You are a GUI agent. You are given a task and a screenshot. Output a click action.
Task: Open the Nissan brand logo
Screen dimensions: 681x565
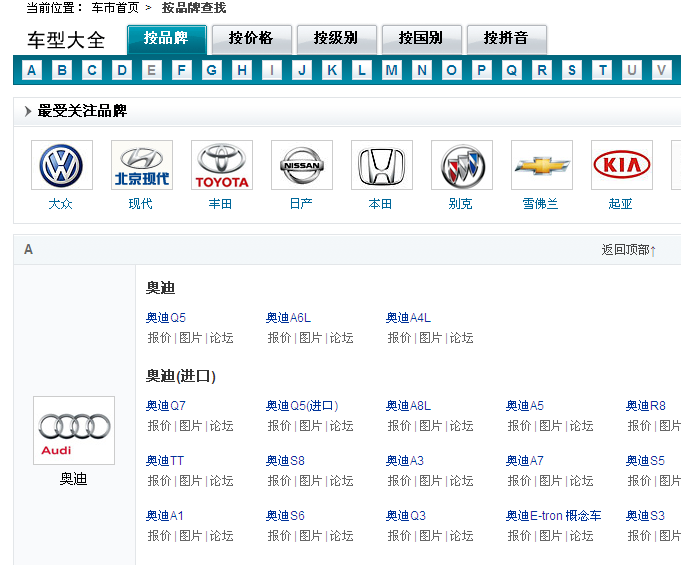coord(302,165)
